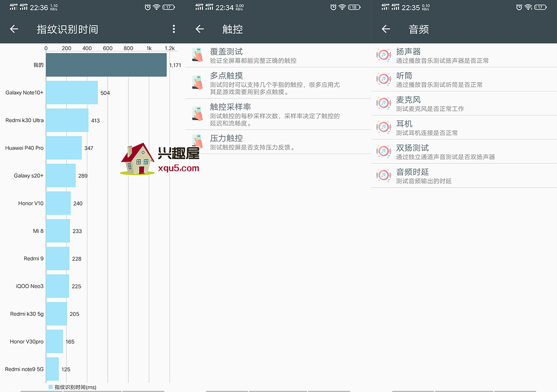Tap the 压力触控 hand icon
The image size is (557, 392).
pos(198,141)
